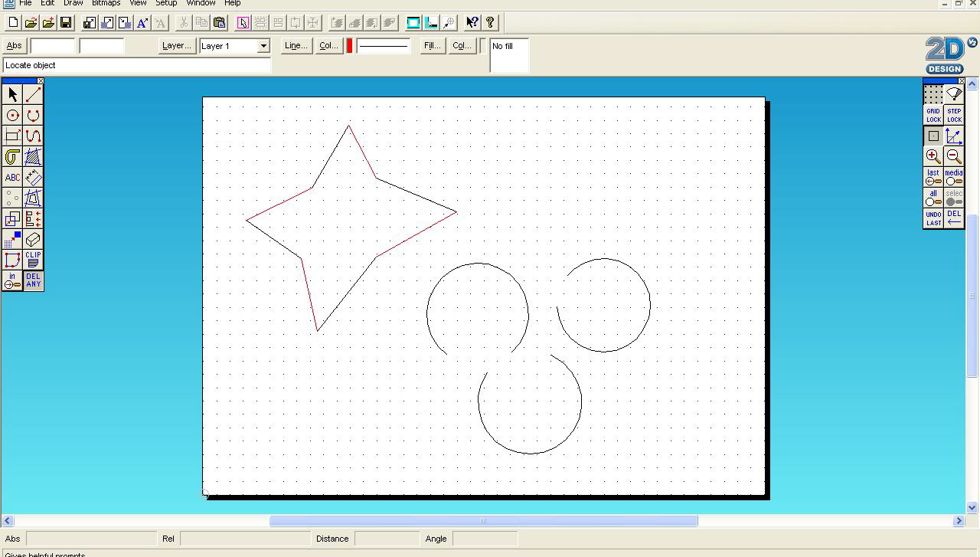The width and height of the screenshot is (980, 557).
Task: Click the Layer... button
Action: coord(176,45)
